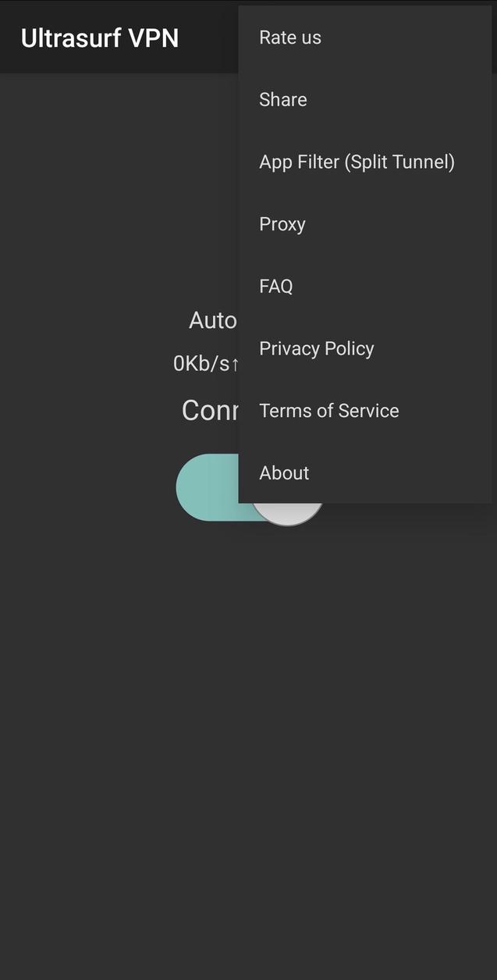Select FAQ from the overflow menu
The height and width of the screenshot is (980, 497).
click(275, 286)
